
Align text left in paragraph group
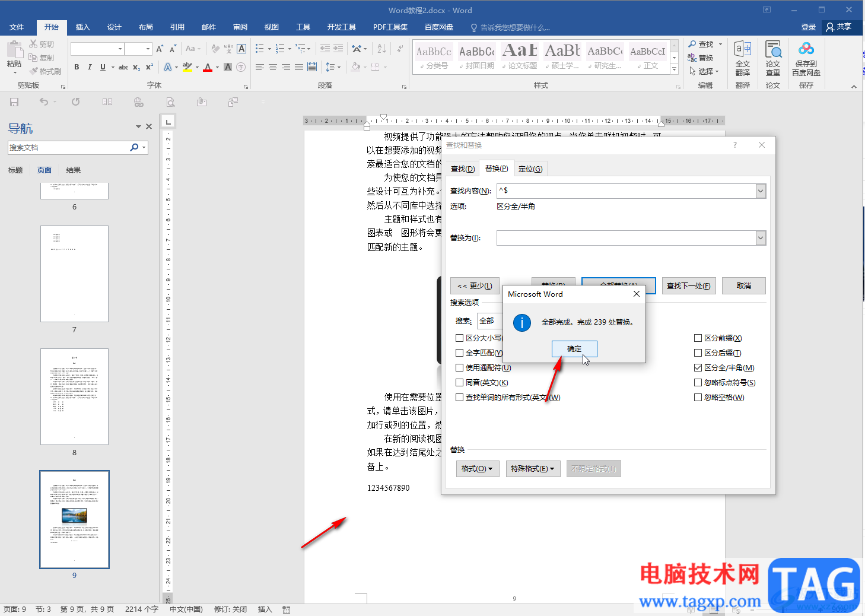click(x=260, y=67)
